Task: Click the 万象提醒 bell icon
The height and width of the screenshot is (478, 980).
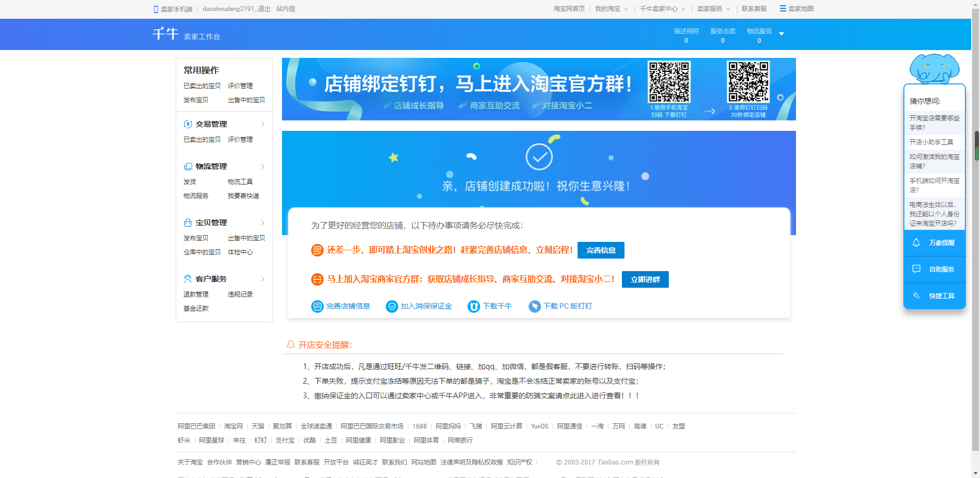Action: (916, 243)
